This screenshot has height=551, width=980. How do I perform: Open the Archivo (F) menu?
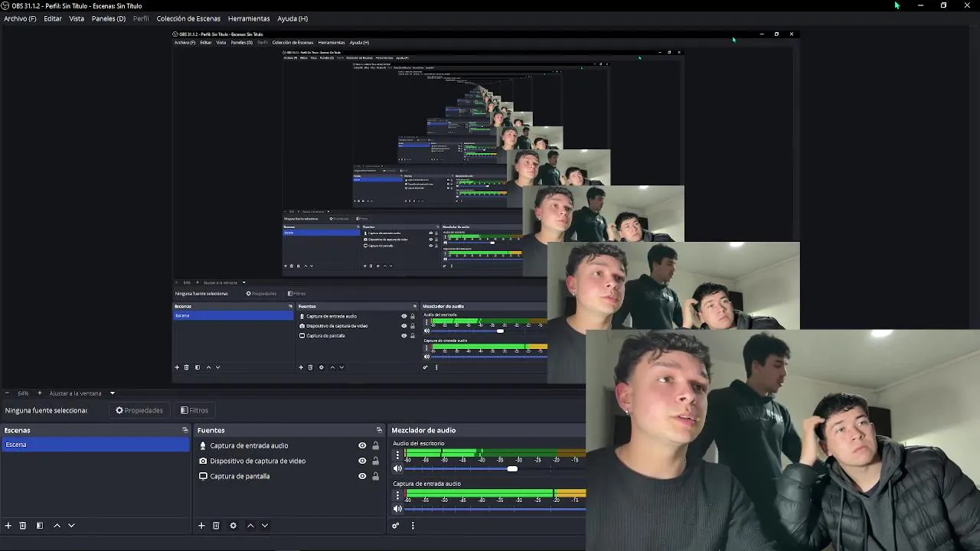pyautogui.click(x=20, y=18)
